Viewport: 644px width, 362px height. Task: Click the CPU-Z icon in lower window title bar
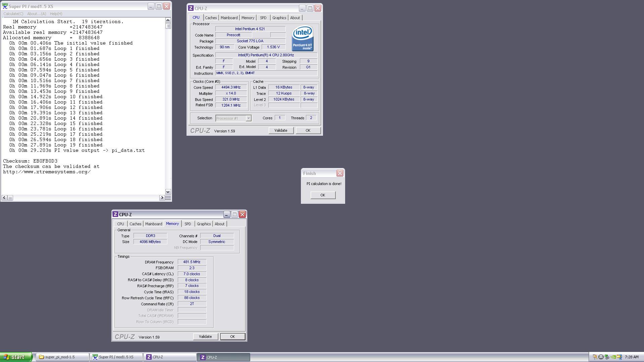115,214
